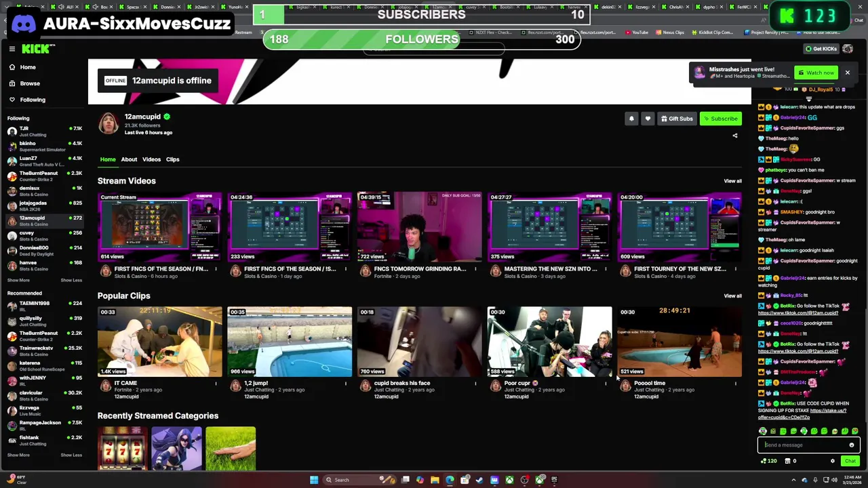The width and height of the screenshot is (868, 488).
Task: Click the share icon below Subscribe
Action: click(735, 136)
